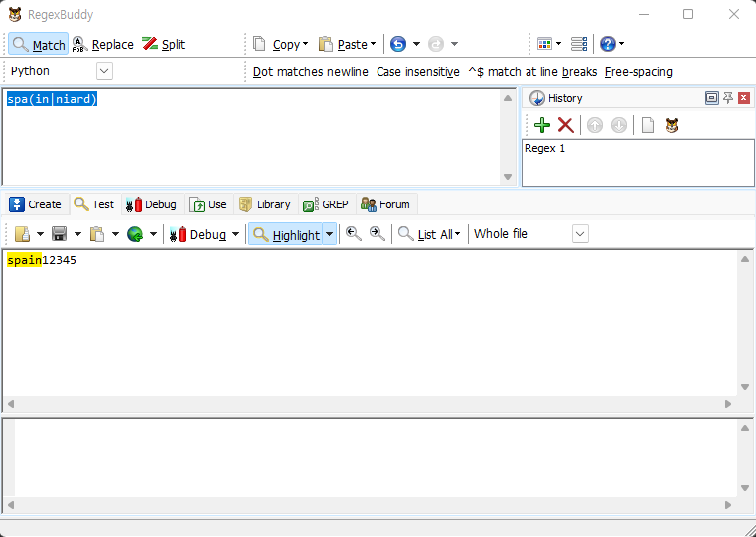Toggle Dot matches newline option
Screen dimensions: 756x537
pos(311,72)
